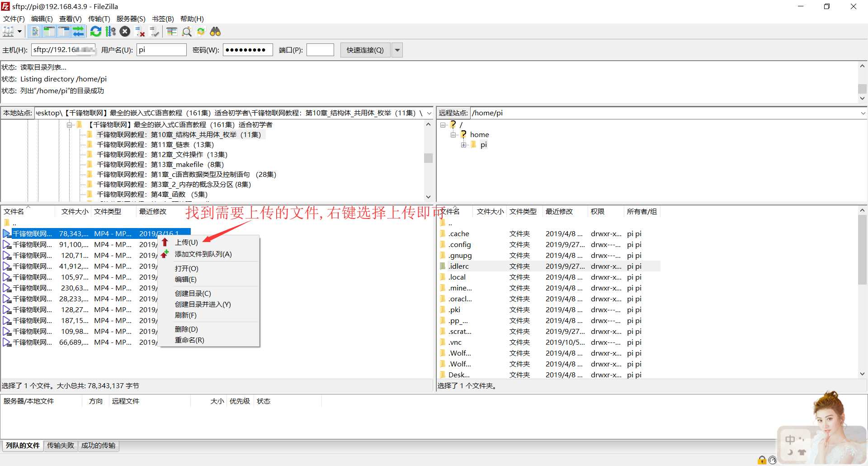This screenshot has height=466, width=868.
Task: Click video icon of 66,689 file
Action: 7,342
